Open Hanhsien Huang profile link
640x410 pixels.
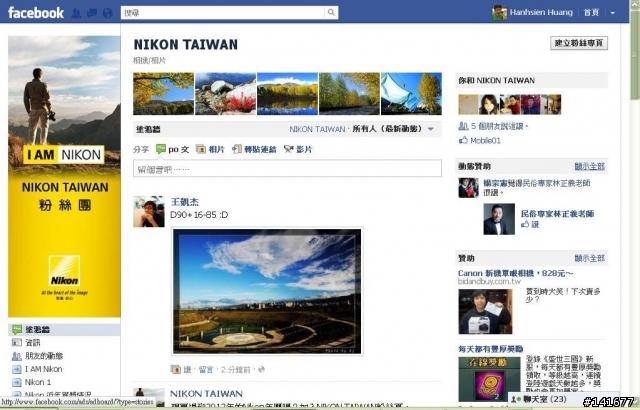[x=541, y=13]
